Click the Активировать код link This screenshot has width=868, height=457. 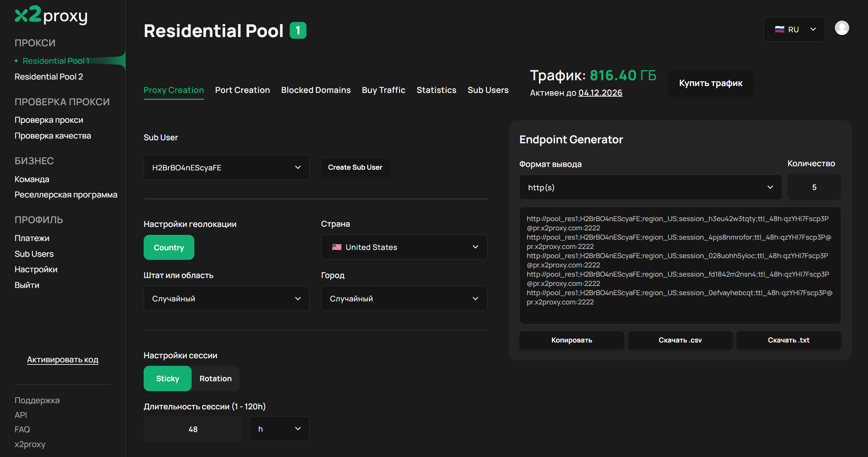tap(63, 360)
